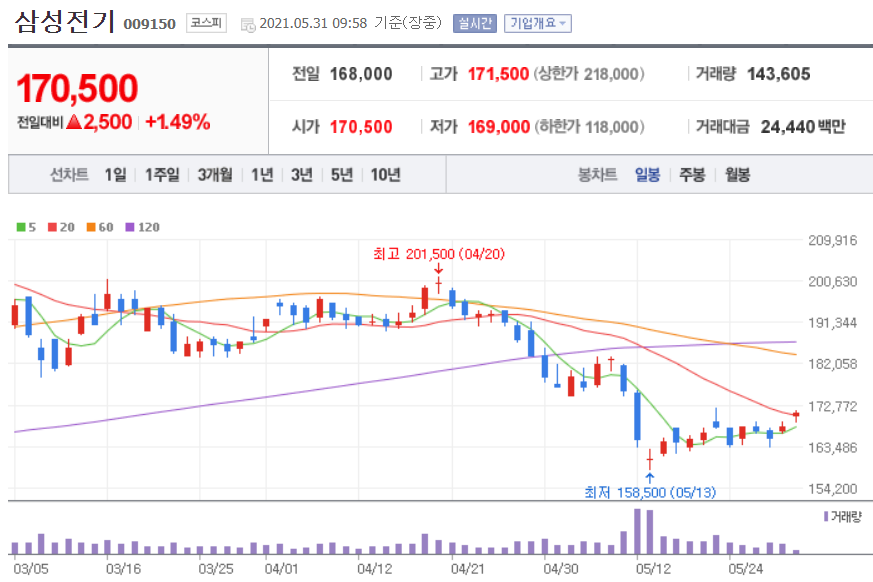Viewport: 873px width, 582px height.
Task: Click the 05/12 date axis label
Action: [653, 569]
